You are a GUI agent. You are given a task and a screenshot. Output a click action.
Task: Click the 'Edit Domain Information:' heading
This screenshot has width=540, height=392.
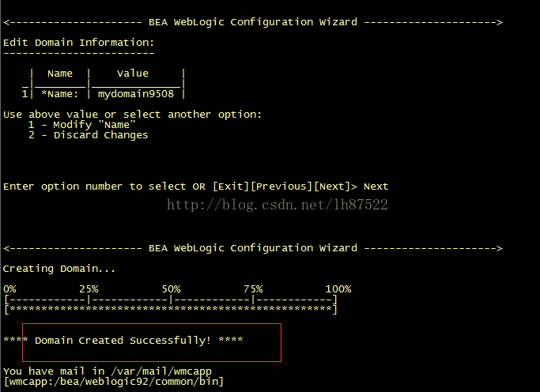(78, 43)
